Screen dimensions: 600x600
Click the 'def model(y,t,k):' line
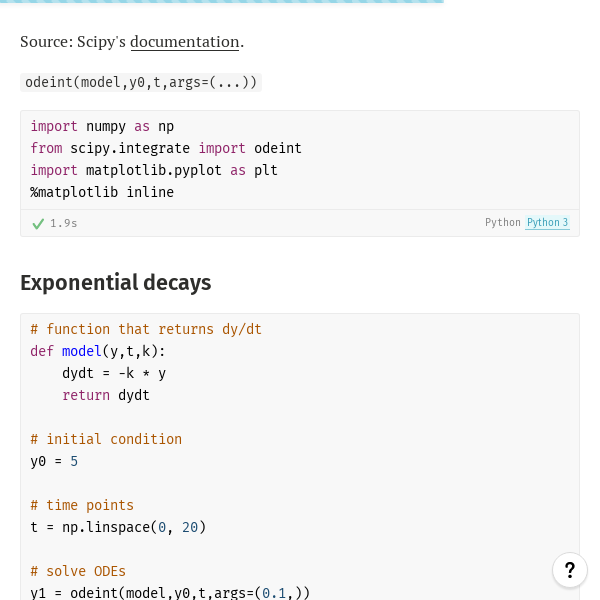[x=98, y=351]
